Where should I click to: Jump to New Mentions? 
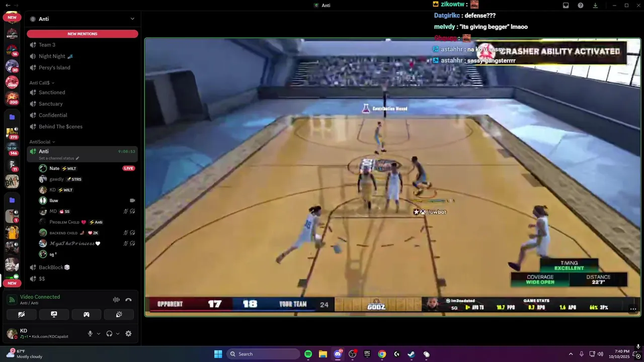[83, 34]
